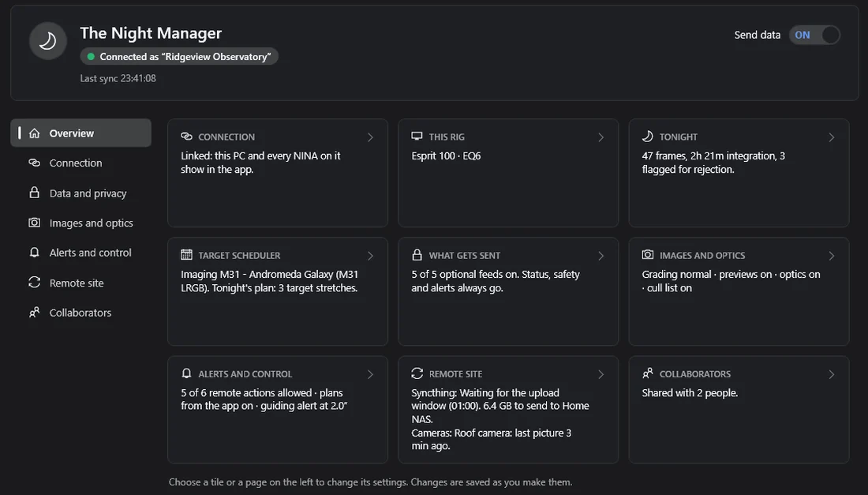Click the Images and optics camera icon in sidebar
The height and width of the screenshot is (495, 868).
coord(34,223)
